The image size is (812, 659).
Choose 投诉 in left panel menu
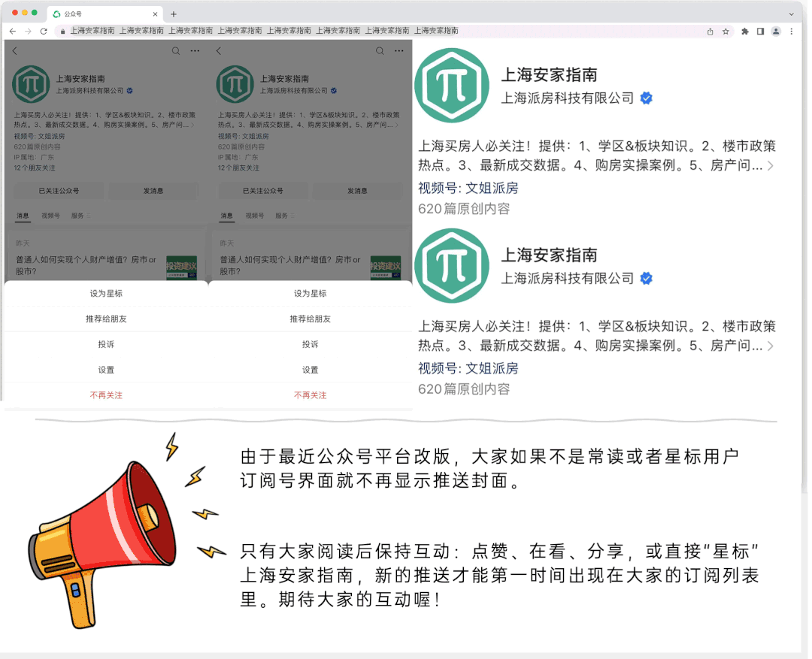pyautogui.click(x=106, y=344)
